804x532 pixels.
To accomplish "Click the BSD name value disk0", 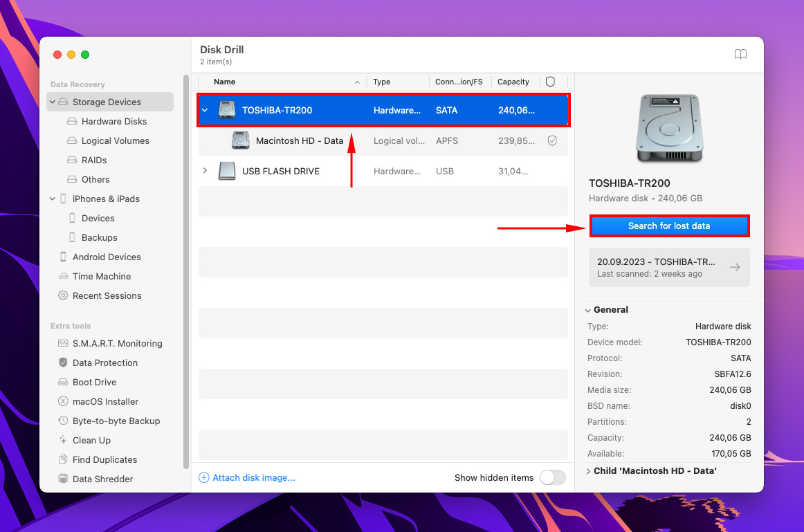I will click(740, 406).
